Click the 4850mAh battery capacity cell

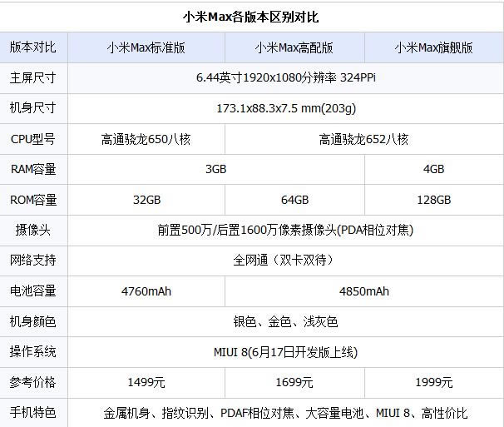pyautogui.click(x=363, y=291)
